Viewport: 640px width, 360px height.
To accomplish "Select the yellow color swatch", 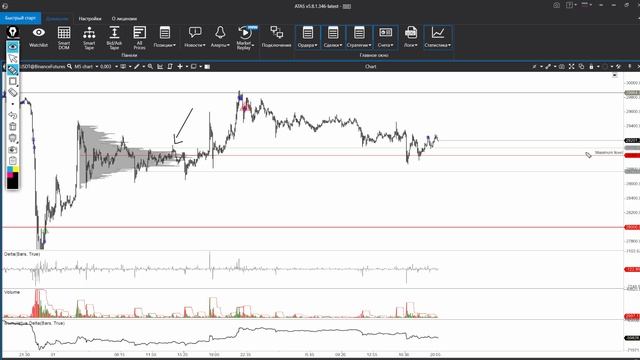I will 16,169.
